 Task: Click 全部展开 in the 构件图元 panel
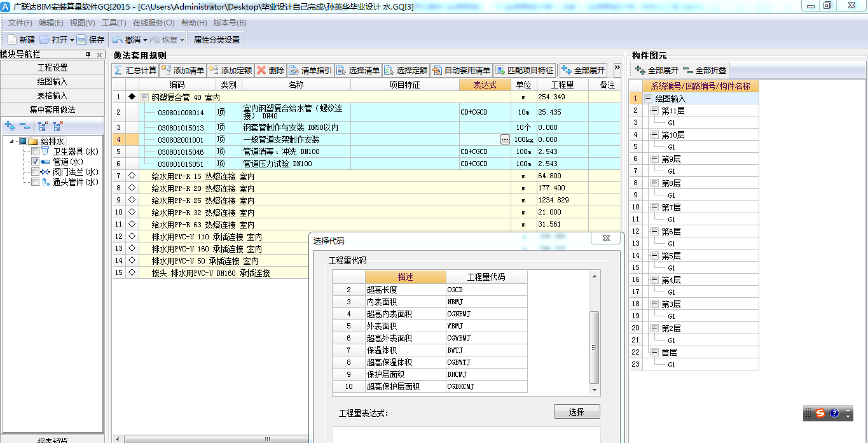(657, 70)
